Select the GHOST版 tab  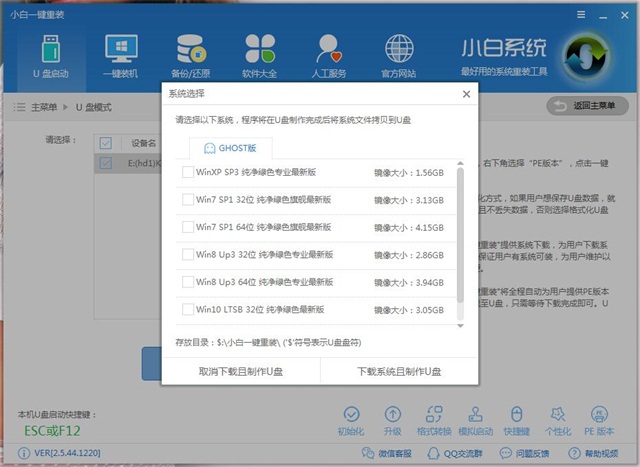tap(231, 148)
